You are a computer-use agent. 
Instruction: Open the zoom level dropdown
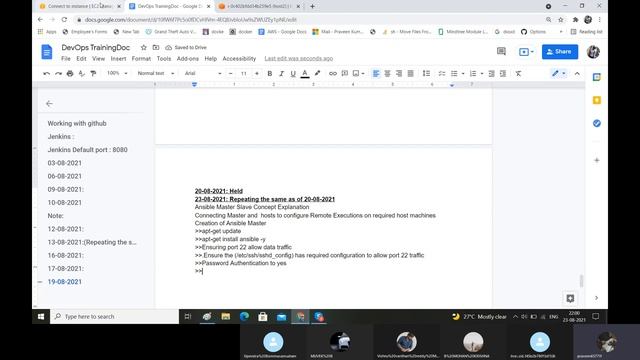(117, 73)
